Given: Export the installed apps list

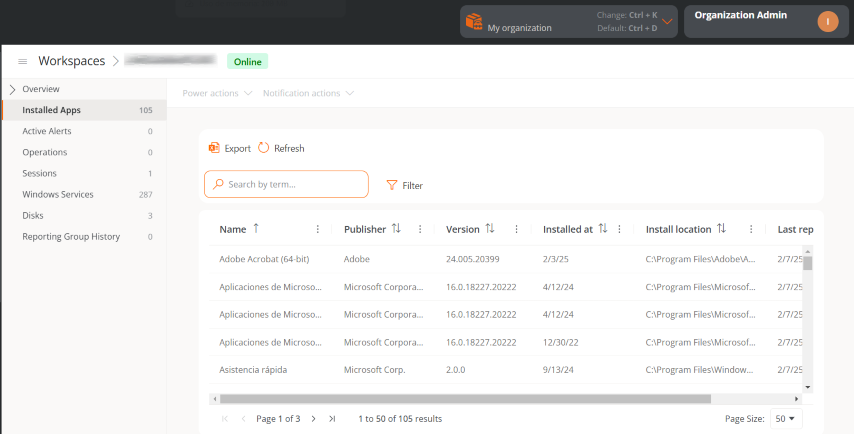Looking at the screenshot, I should point(229,148).
